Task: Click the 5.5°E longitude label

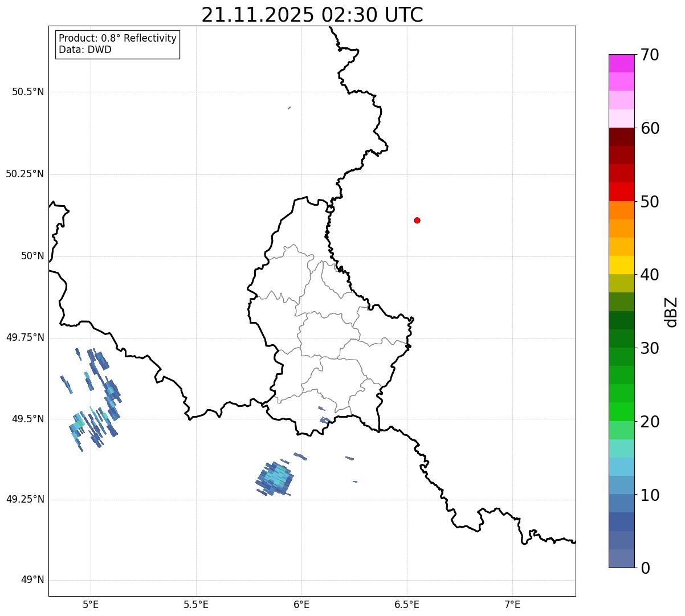Action: [x=196, y=605]
